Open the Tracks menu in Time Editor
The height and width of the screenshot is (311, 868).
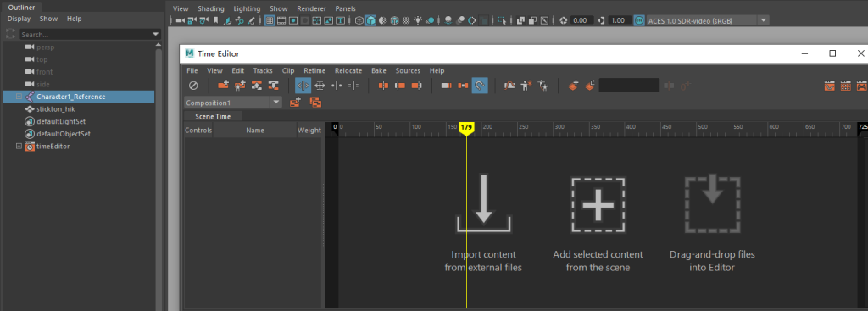[263, 71]
